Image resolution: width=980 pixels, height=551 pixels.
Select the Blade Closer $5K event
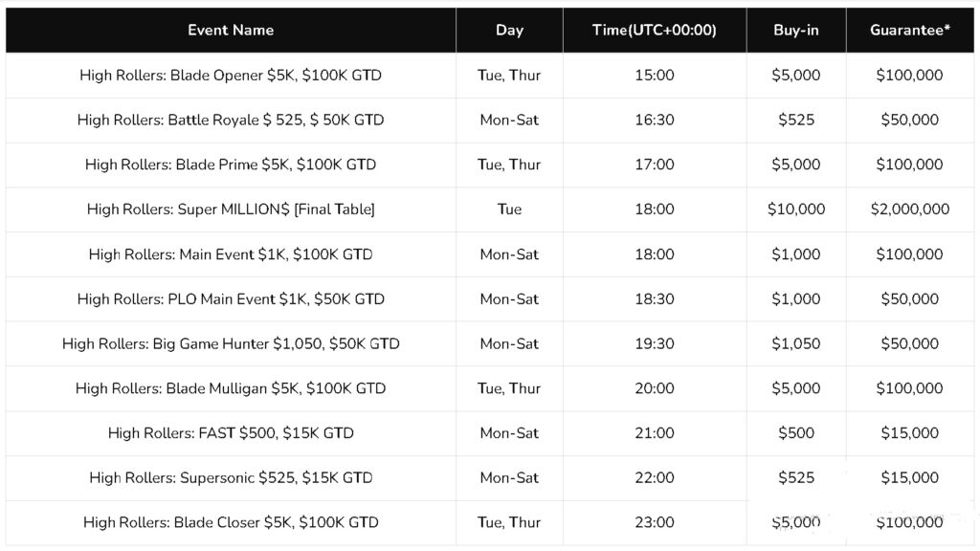pyautogui.click(x=231, y=522)
